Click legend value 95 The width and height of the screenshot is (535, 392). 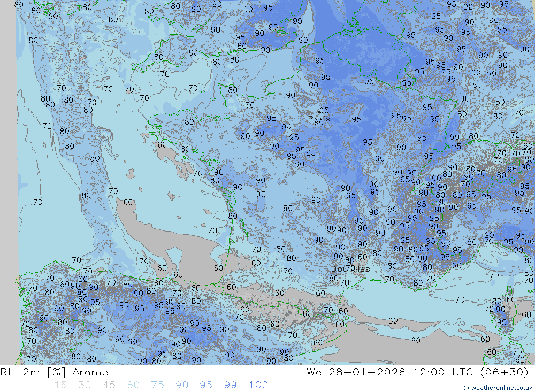pos(206,385)
